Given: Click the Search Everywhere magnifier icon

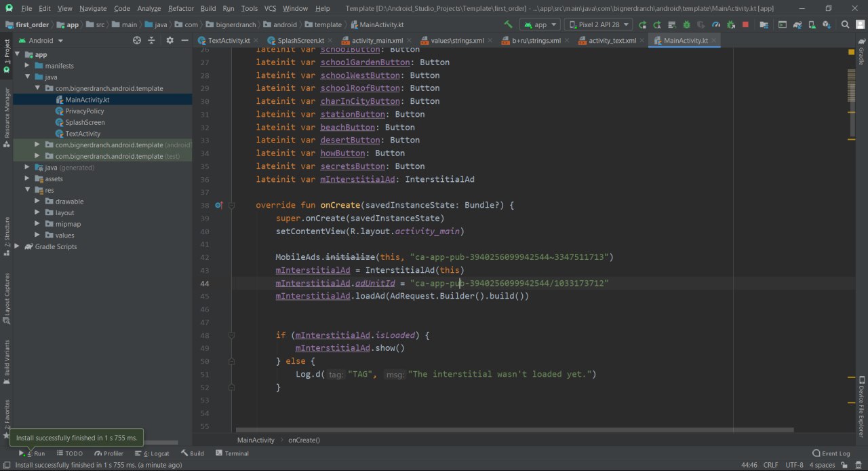Looking at the screenshot, I should (845, 24).
